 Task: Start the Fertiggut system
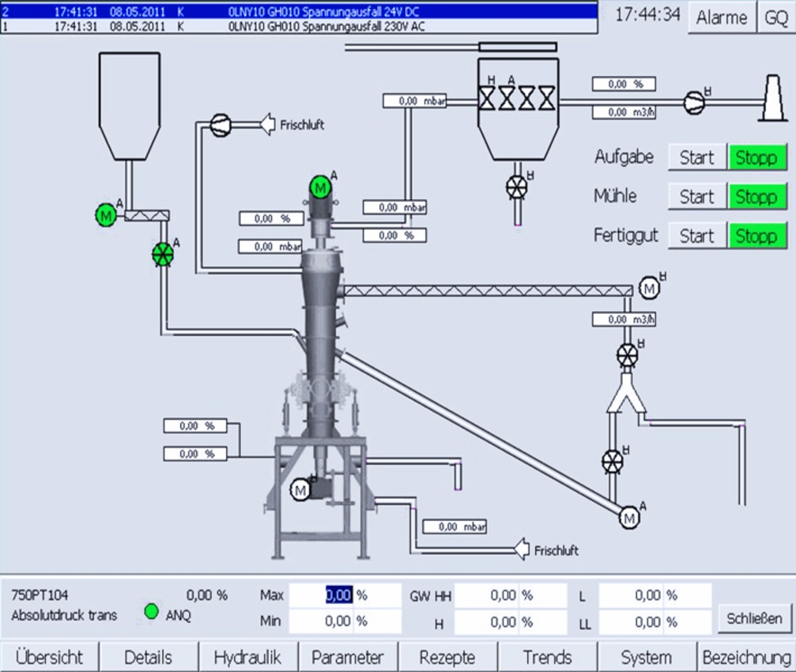pyautogui.click(x=696, y=236)
